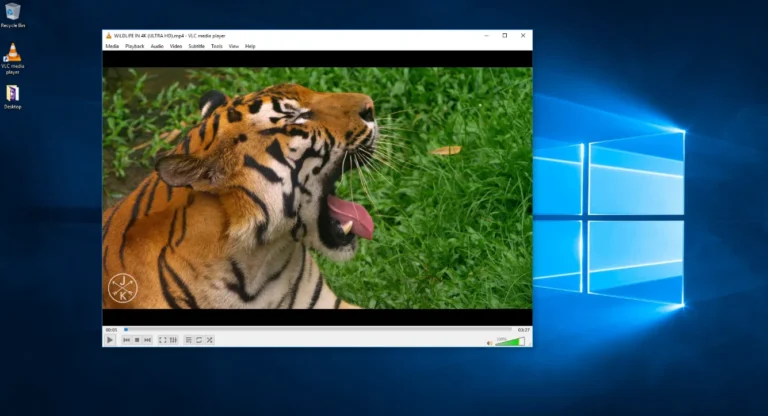The image size is (768, 416).
Task: Open the Subtitle menu
Action: coord(196,46)
